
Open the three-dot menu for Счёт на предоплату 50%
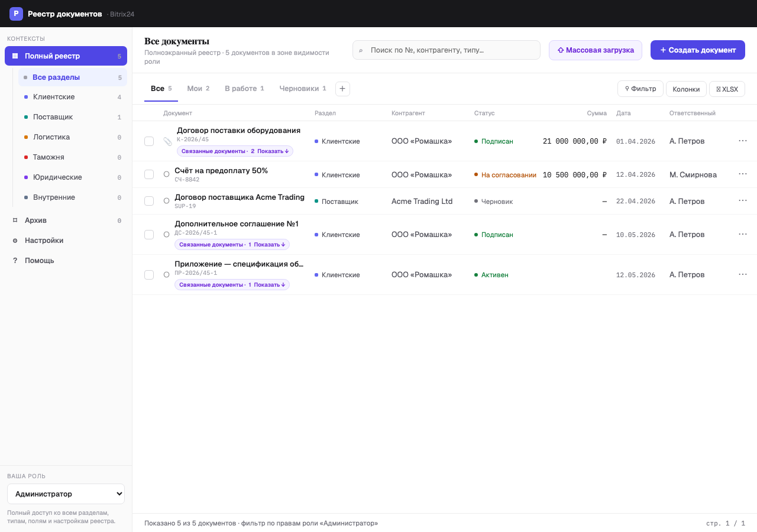pos(743,174)
